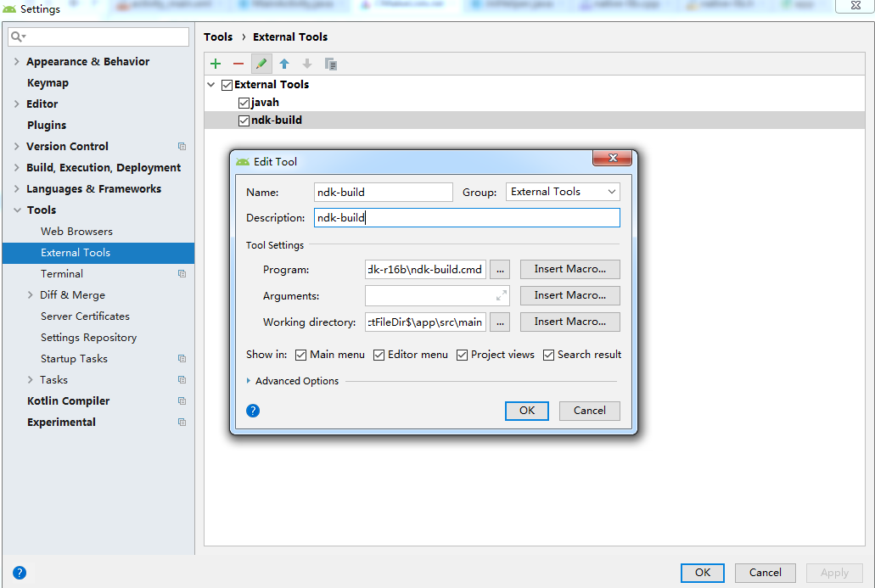Click the Description input field
Viewport: 875px width, 588px height.
click(x=467, y=217)
